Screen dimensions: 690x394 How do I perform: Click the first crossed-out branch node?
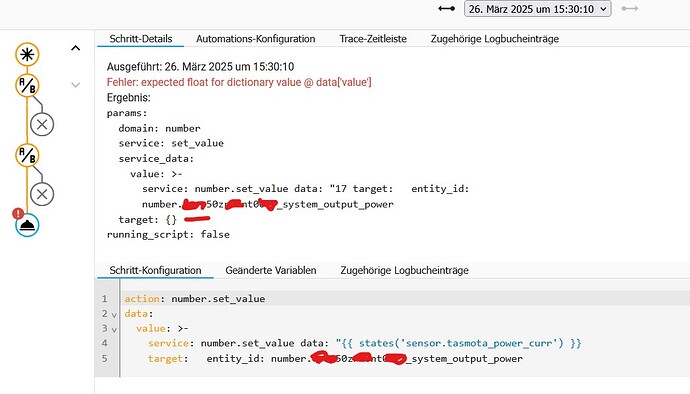point(42,125)
